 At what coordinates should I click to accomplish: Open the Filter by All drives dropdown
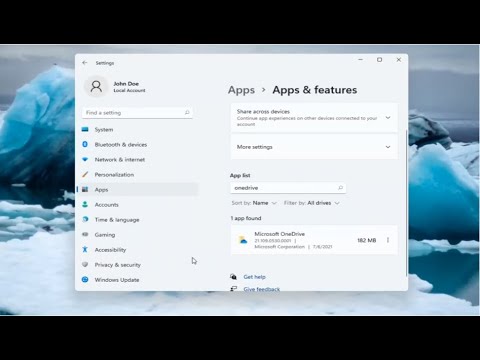[x=312, y=203]
